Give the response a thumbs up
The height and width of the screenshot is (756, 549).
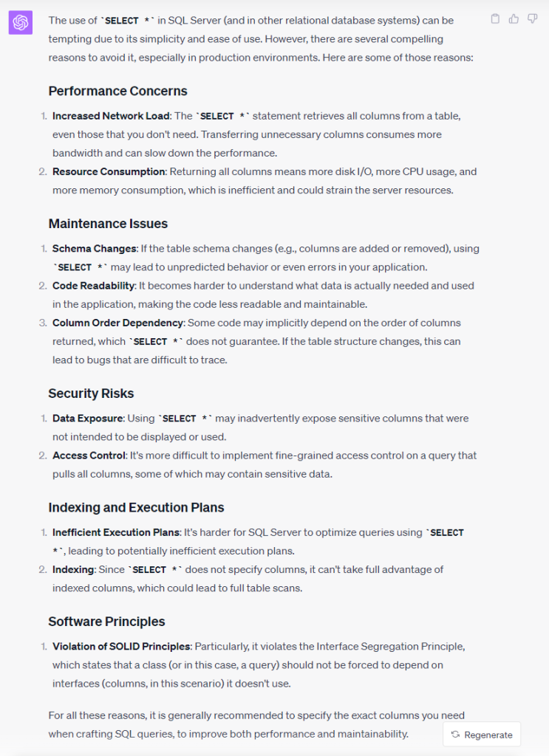pos(514,18)
